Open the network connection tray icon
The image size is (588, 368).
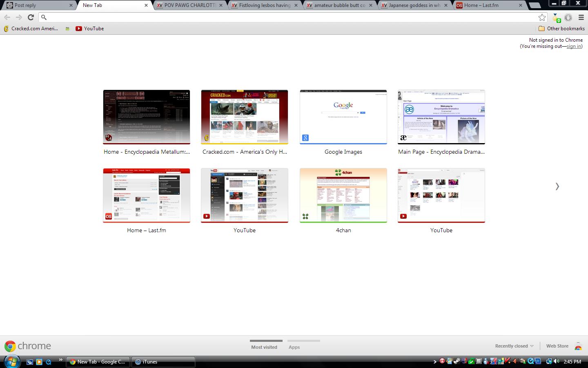(x=549, y=361)
